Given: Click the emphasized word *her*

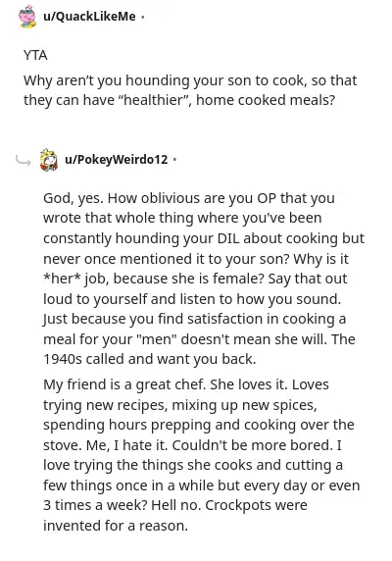Looking at the screenshot, I should coord(62,279).
